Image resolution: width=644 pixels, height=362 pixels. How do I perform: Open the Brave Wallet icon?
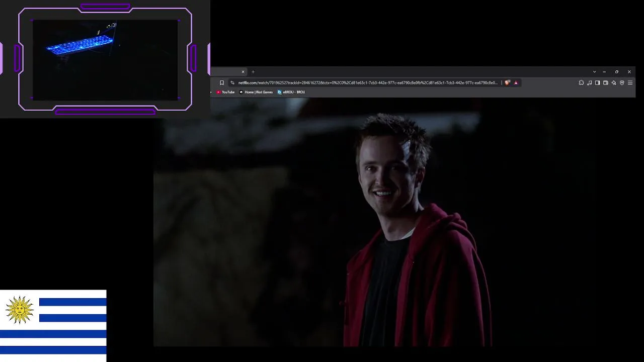click(x=606, y=83)
